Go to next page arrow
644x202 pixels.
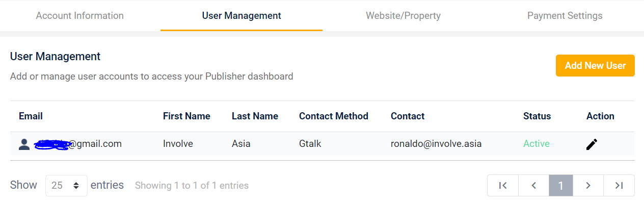588,186
